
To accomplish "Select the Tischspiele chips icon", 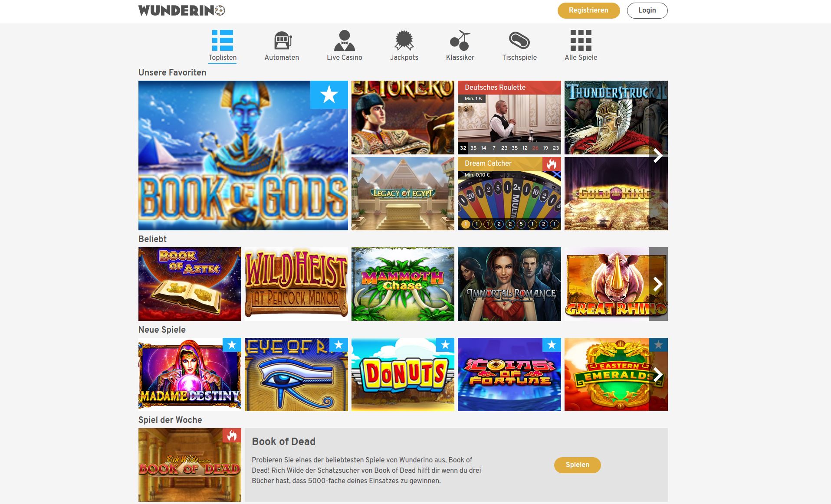I will 519,40.
